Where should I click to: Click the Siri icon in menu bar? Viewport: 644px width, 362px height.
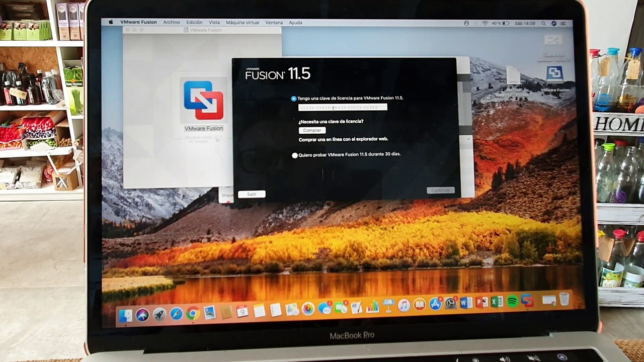[x=554, y=23]
